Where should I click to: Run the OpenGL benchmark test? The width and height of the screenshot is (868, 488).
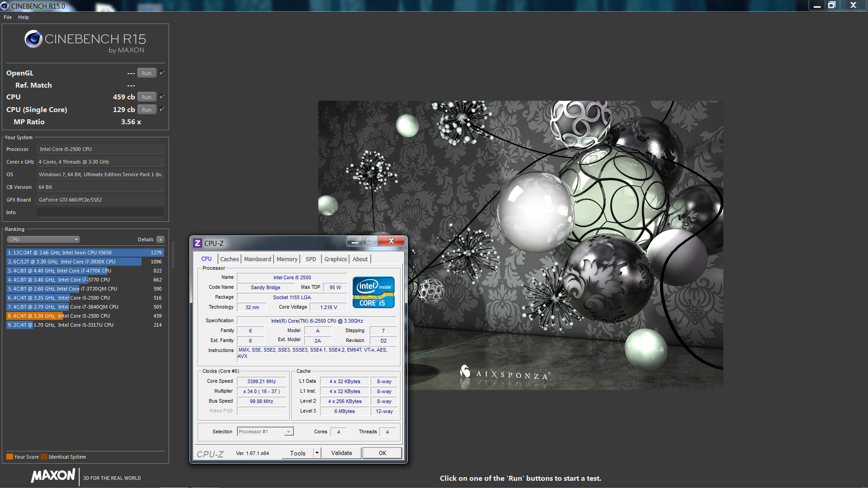(146, 73)
